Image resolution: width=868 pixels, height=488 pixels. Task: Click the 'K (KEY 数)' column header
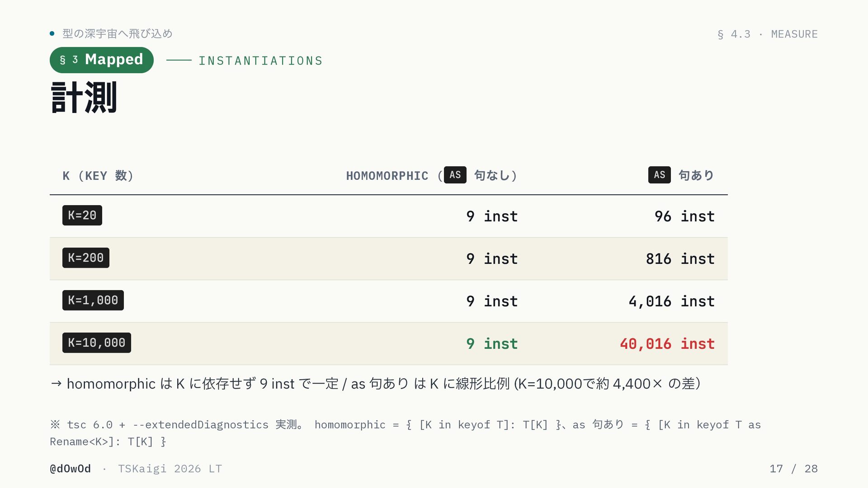click(98, 176)
